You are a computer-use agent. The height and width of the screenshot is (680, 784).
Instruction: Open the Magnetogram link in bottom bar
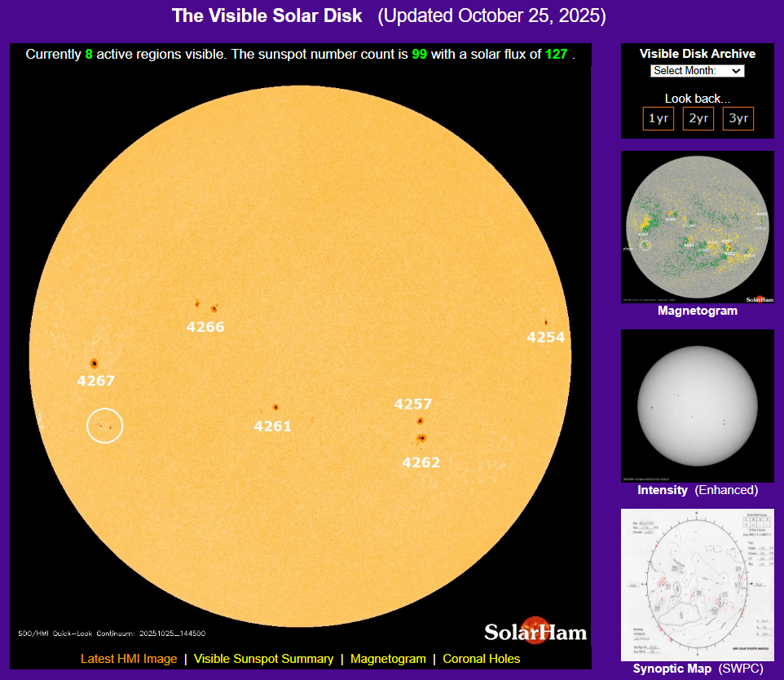click(x=388, y=659)
